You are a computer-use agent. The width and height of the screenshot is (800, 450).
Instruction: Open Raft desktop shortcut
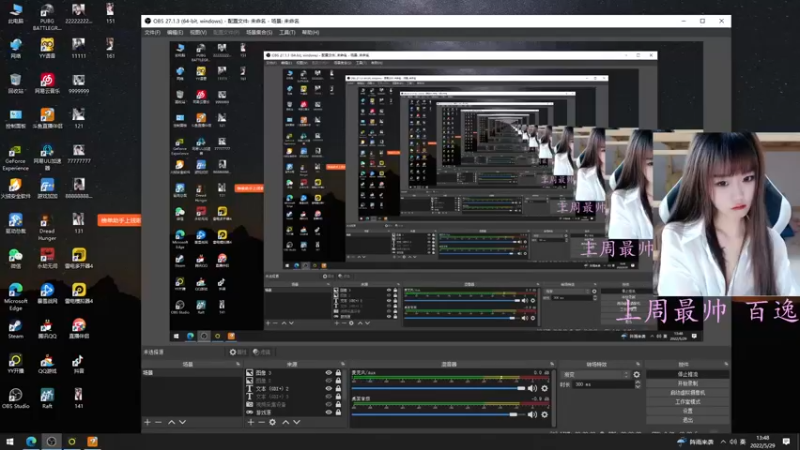47,398
